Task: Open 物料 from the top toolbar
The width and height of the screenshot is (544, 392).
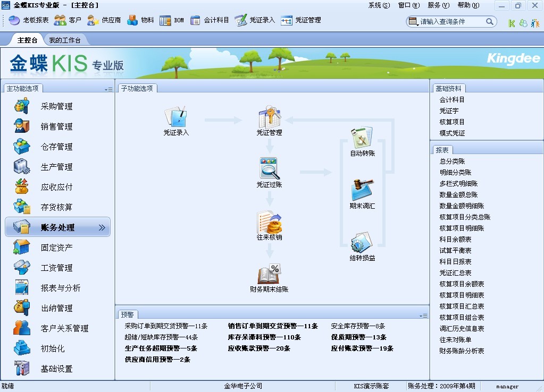Action: [x=140, y=20]
